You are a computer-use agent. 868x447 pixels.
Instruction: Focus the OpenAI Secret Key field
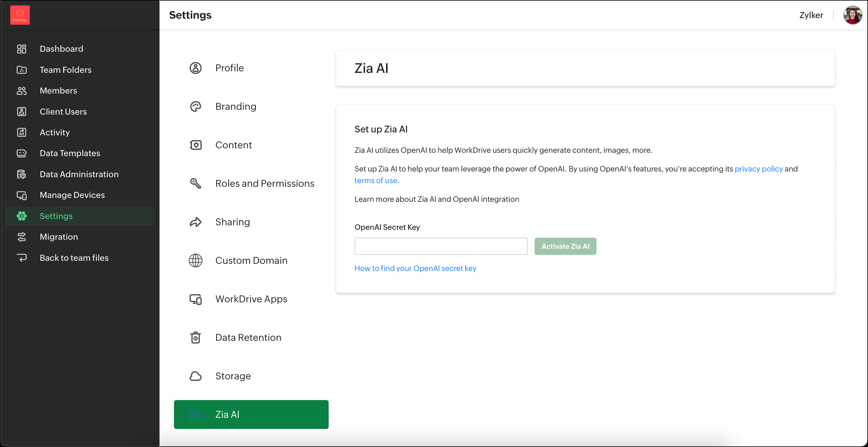441,246
